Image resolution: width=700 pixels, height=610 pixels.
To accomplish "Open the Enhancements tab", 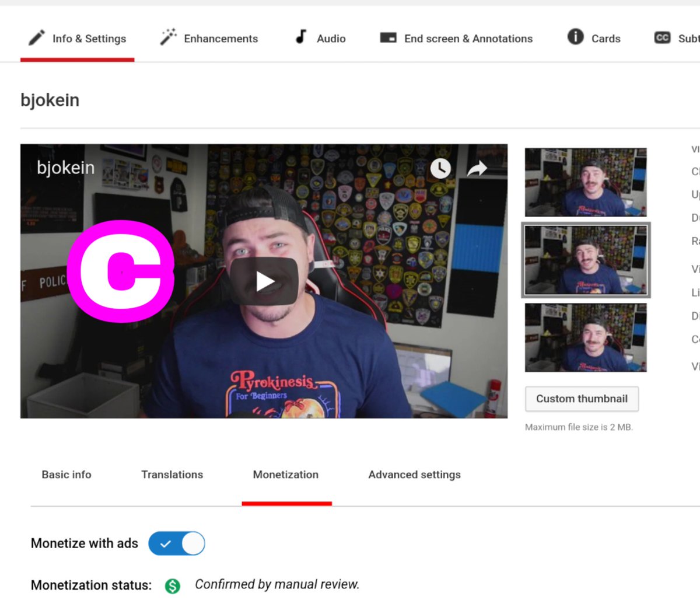I will click(209, 39).
